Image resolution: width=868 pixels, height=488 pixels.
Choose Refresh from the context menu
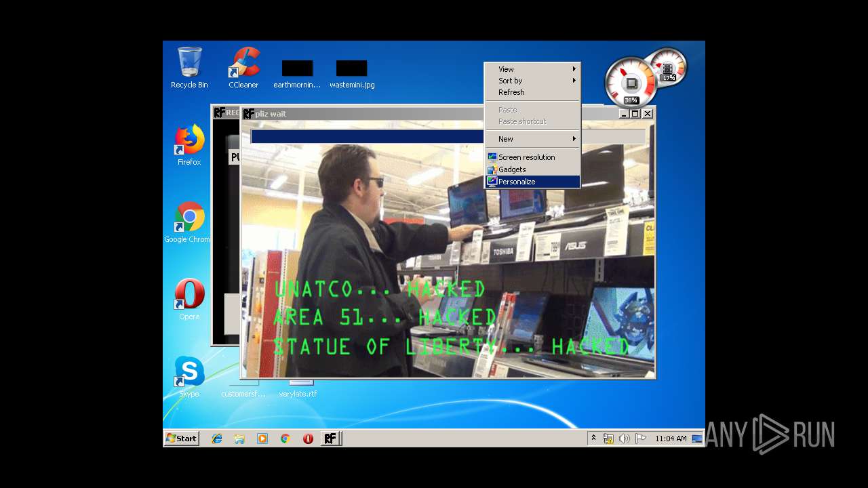pos(532,92)
